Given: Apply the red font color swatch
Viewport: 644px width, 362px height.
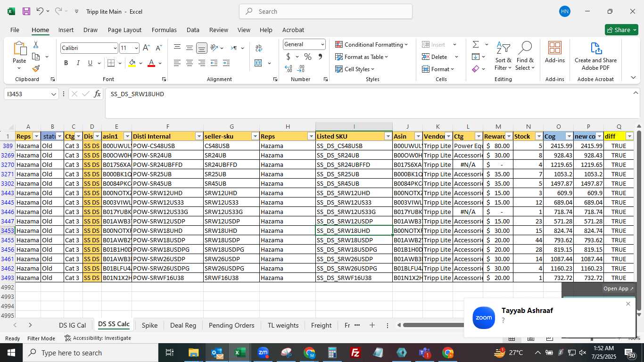Looking at the screenshot, I should 151,63.
